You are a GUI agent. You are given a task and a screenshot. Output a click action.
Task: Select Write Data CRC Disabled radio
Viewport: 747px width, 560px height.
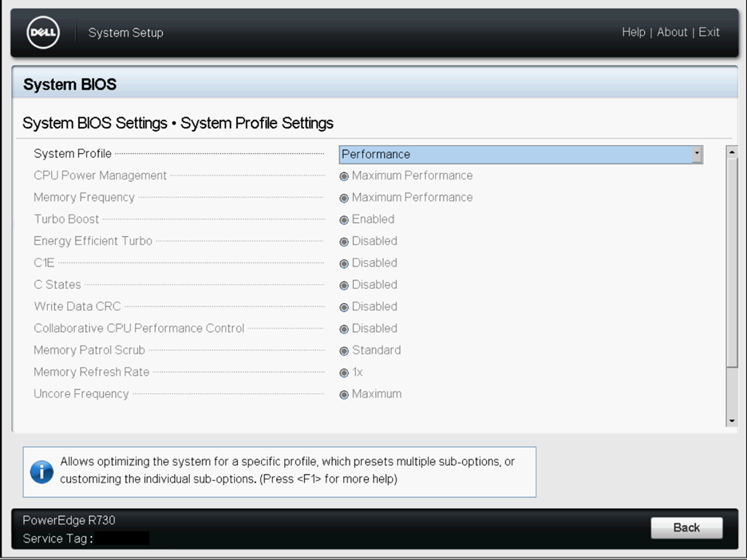344,307
